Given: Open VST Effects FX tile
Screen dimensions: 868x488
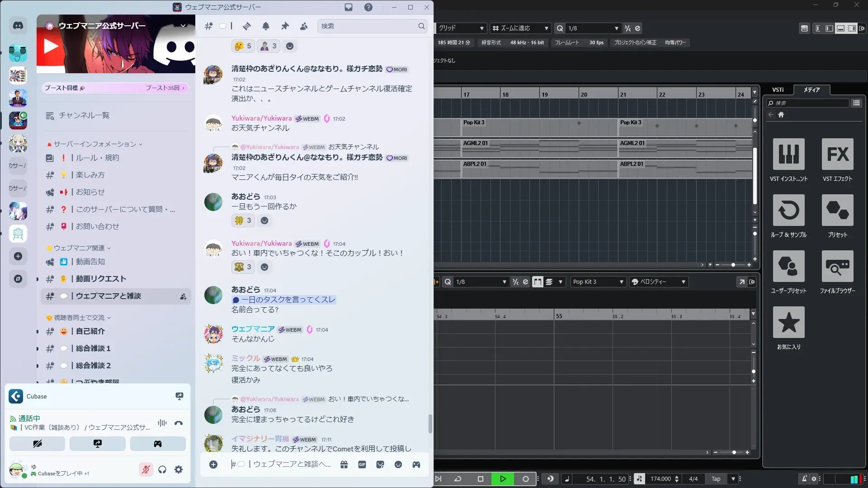Looking at the screenshot, I should point(837,155).
